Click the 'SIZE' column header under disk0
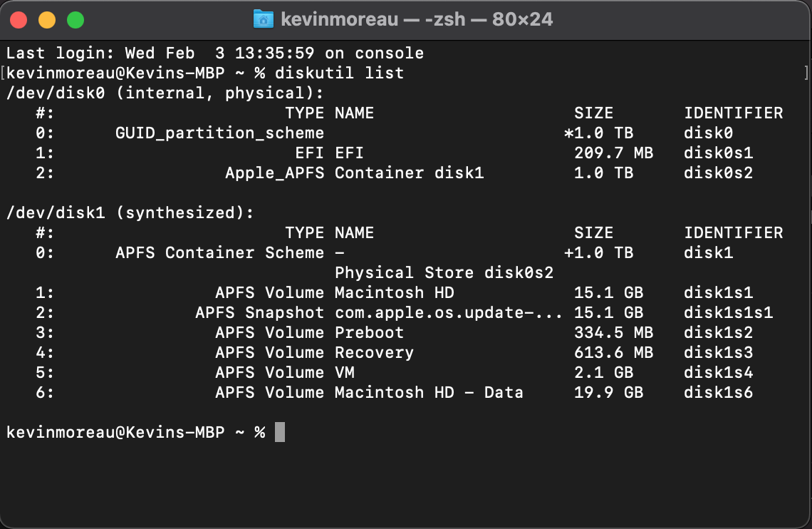Image resolution: width=812 pixels, height=529 pixels. (593, 113)
